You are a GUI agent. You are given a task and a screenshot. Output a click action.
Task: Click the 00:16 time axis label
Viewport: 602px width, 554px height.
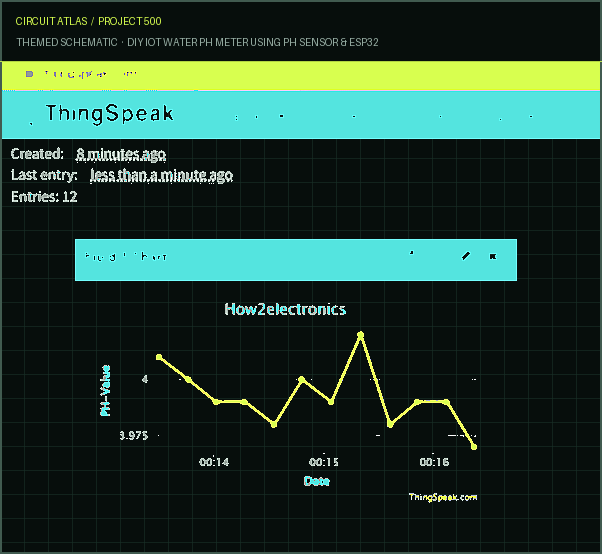434,462
